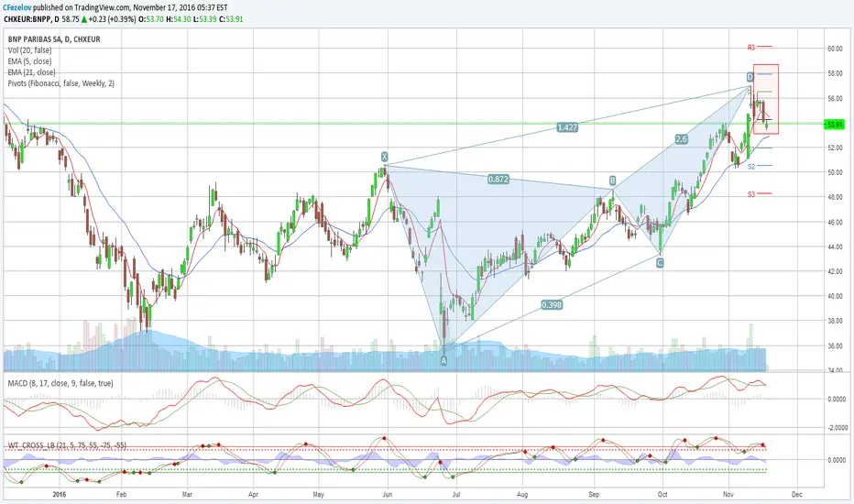Select the red short position box near D
Screen dimensions: 854x504
click(766, 99)
